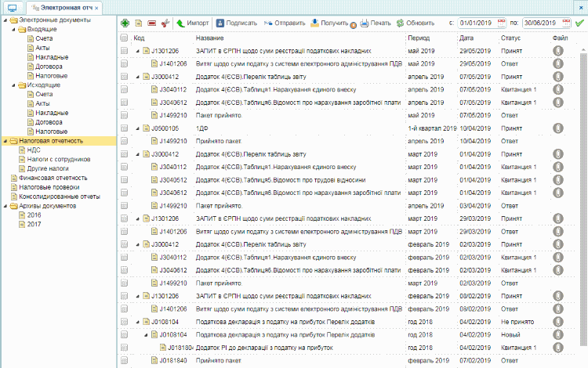
Task: Sort by the Период column header
Action: [419, 38]
